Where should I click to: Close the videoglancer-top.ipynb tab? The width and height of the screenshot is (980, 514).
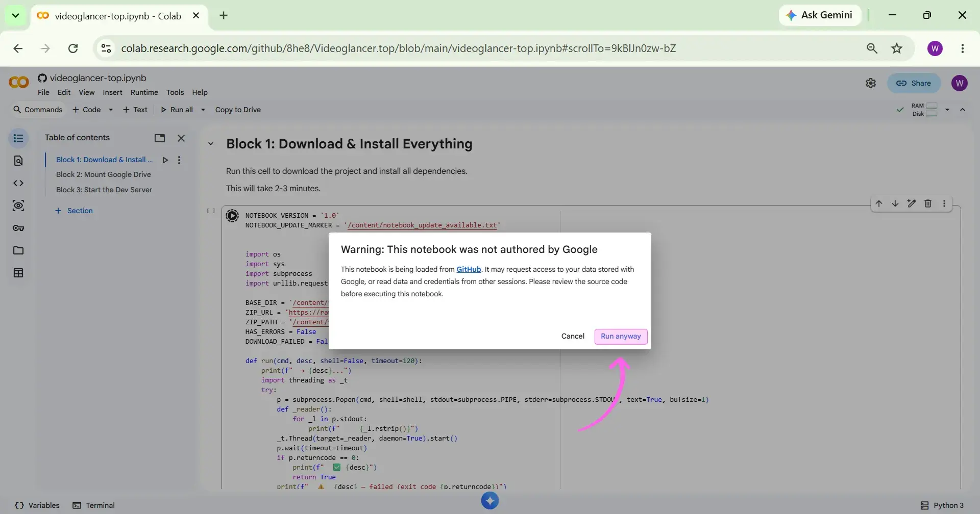point(195,16)
